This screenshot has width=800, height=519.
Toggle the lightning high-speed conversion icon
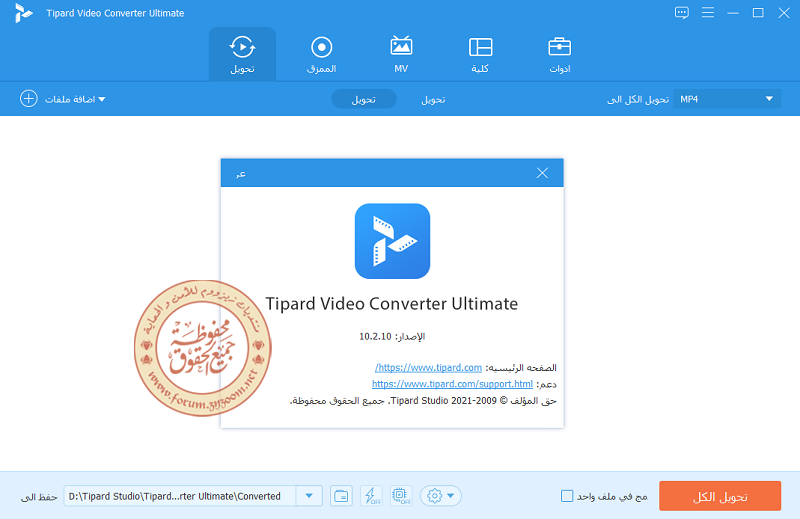click(371, 496)
